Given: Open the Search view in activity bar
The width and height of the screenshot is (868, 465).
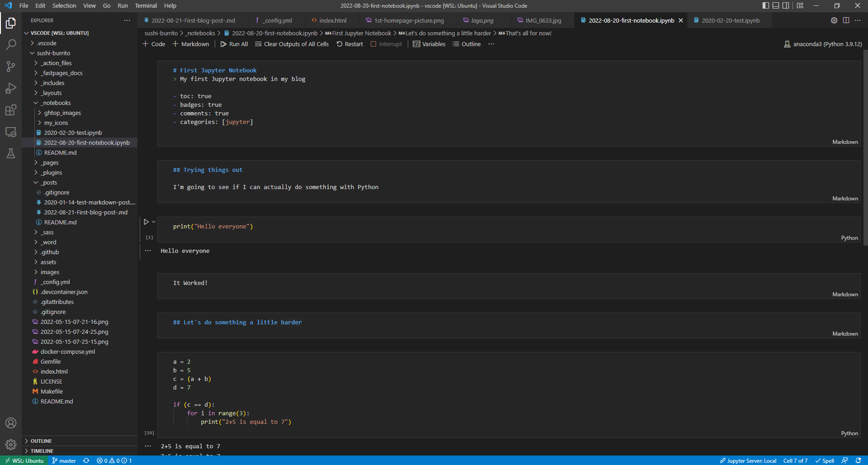Looking at the screenshot, I should (x=11, y=44).
